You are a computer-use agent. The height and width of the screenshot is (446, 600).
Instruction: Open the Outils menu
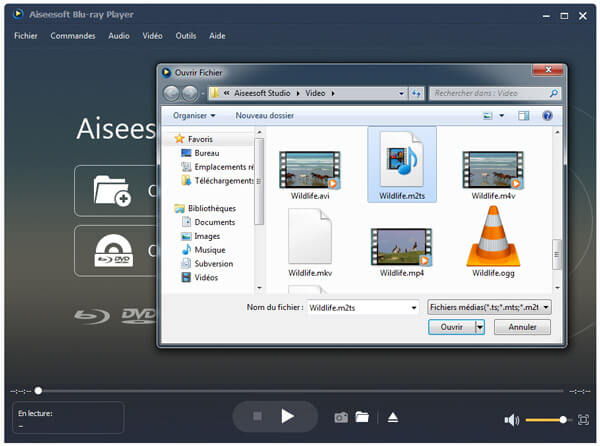184,36
